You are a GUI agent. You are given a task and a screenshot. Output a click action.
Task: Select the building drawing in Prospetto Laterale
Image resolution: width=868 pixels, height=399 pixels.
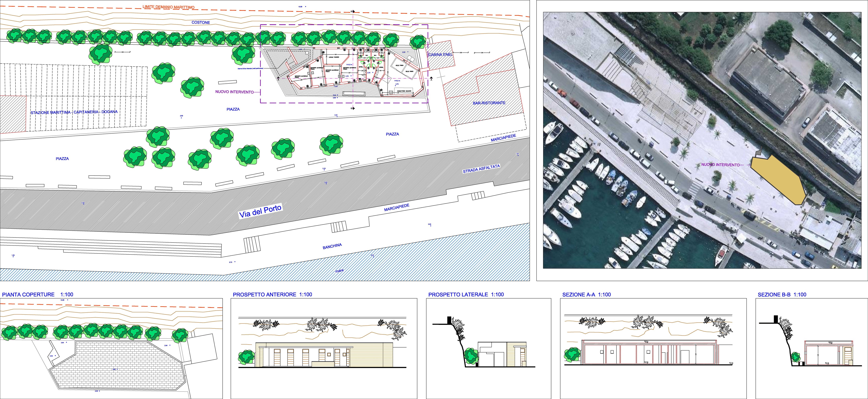tap(502, 354)
